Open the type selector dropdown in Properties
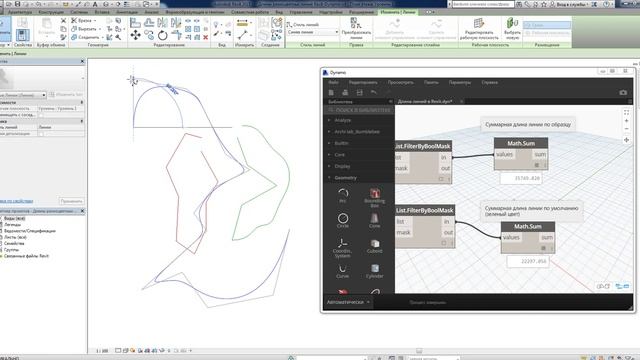Viewport: 640px width, 360px height. (x=23, y=95)
